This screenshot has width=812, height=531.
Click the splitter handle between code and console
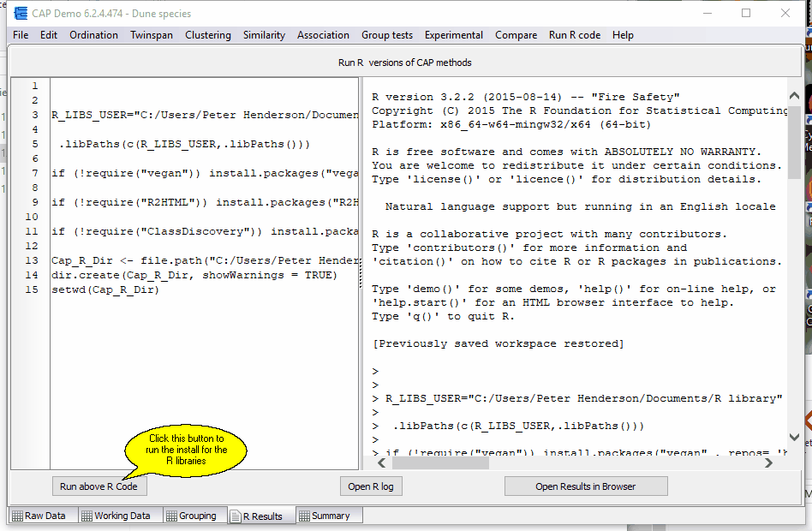coord(361,273)
